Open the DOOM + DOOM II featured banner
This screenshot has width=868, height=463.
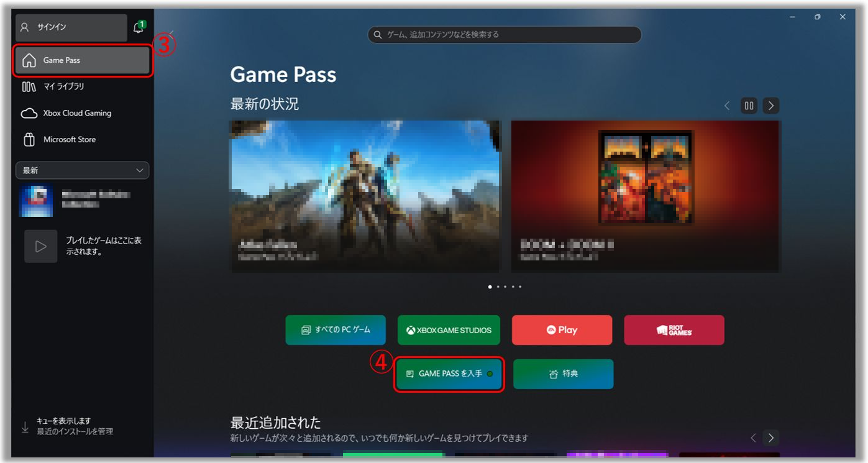pyautogui.click(x=646, y=196)
